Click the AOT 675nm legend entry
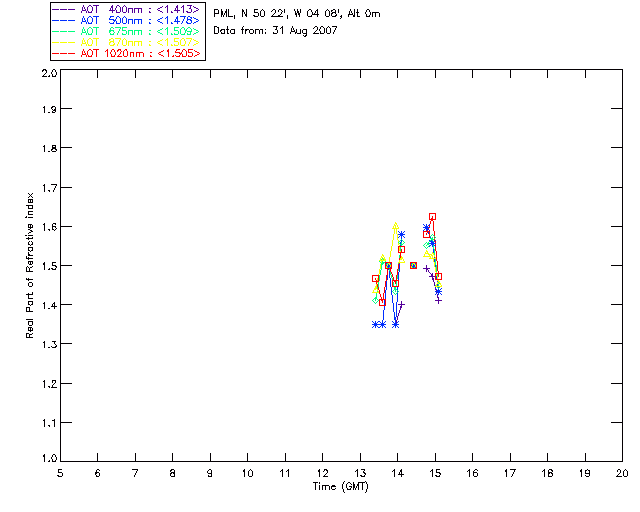This screenshot has width=640, height=512. pos(126,31)
